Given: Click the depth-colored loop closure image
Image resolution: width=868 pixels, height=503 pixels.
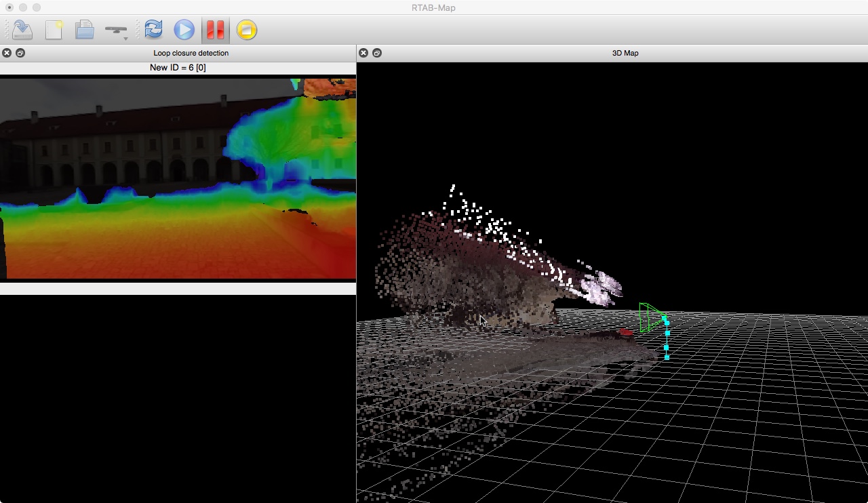Looking at the screenshot, I should click(178, 178).
